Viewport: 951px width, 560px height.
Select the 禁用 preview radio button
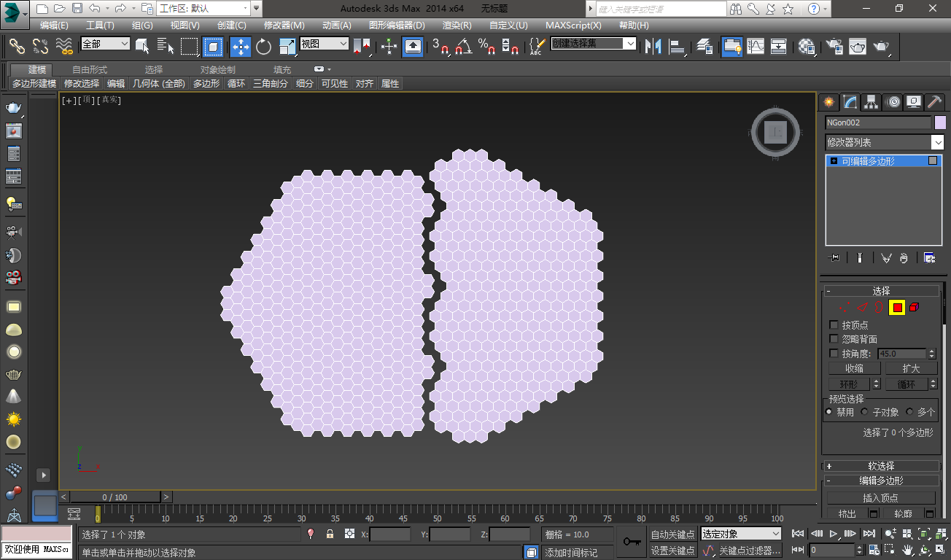point(829,412)
